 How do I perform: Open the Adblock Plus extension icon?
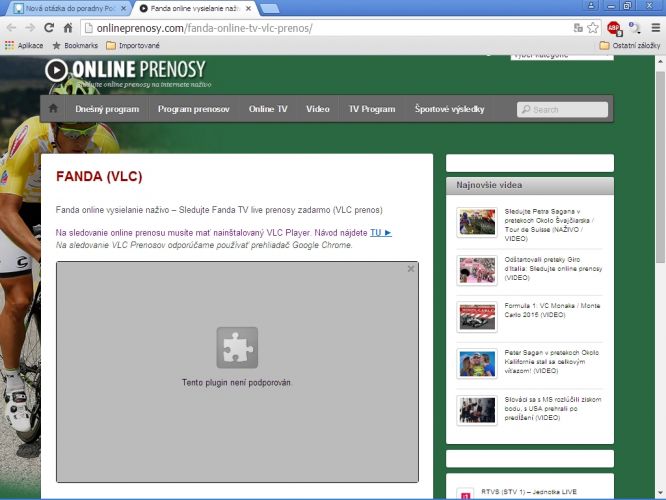[x=614, y=28]
